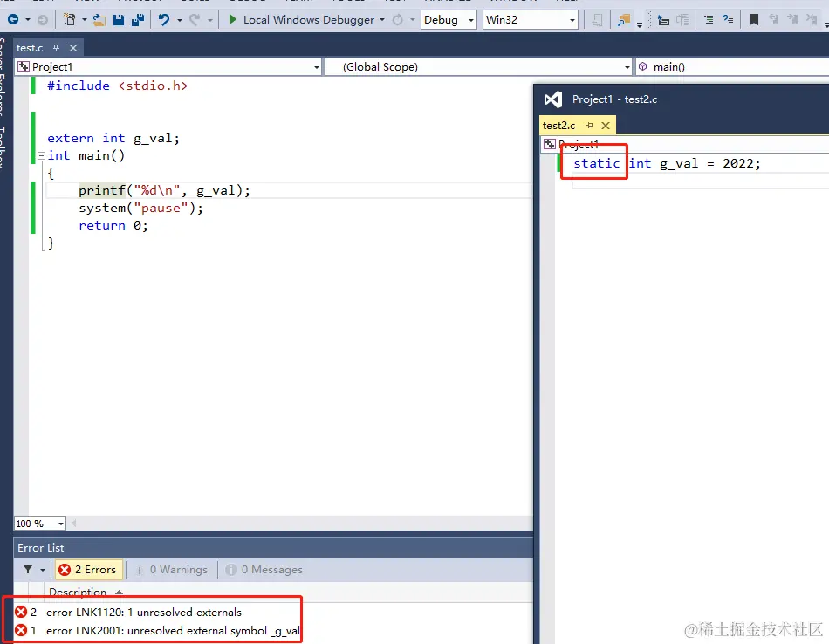
Task: Click the Save All icon
Action: coord(139,20)
